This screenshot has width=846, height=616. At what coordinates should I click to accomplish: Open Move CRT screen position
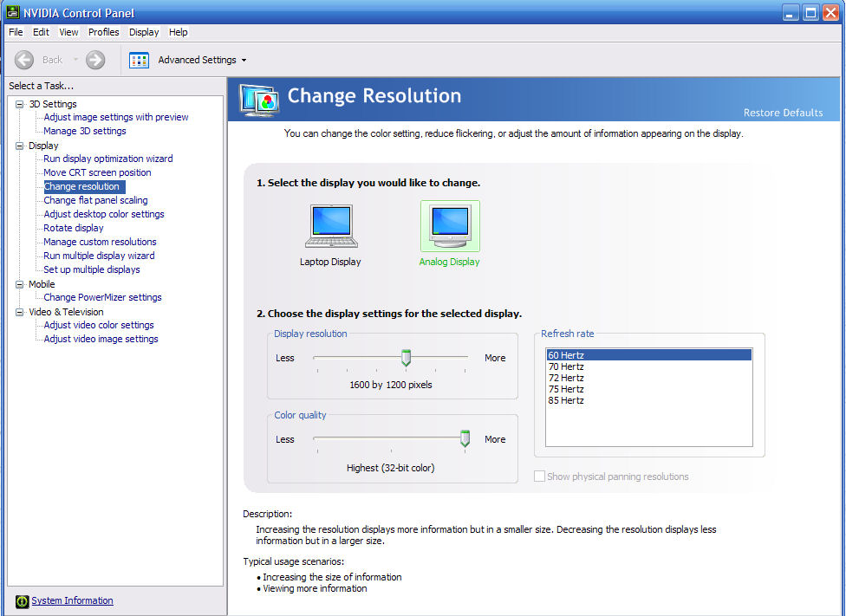point(97,172)
